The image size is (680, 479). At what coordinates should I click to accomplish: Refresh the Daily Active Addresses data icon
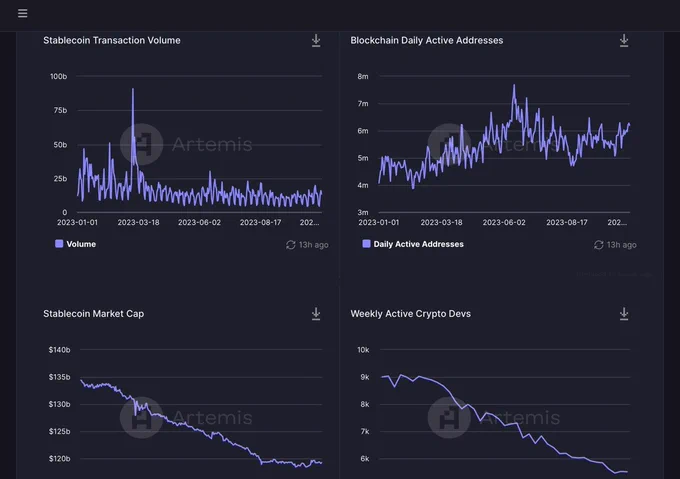tap(598, 245)
